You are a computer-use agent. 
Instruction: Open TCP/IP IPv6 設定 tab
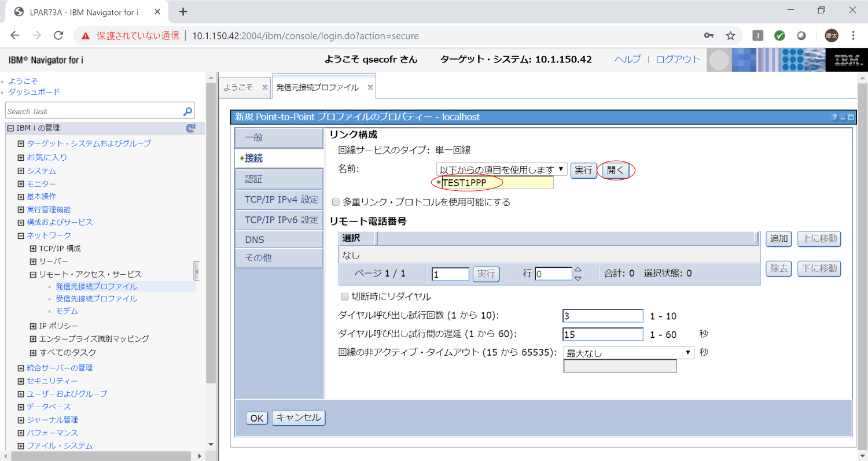pyautogui.click(x=279, y=220)
